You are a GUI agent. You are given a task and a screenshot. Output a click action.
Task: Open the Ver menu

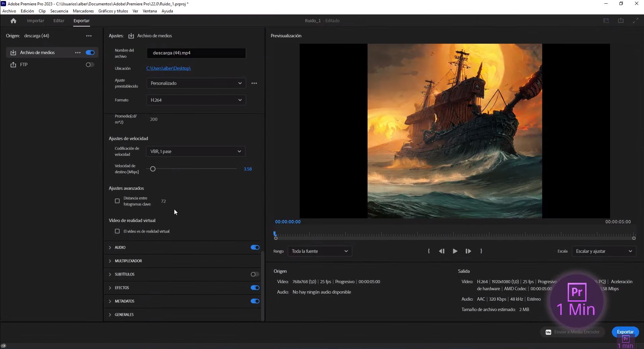[x=135, y=11]
